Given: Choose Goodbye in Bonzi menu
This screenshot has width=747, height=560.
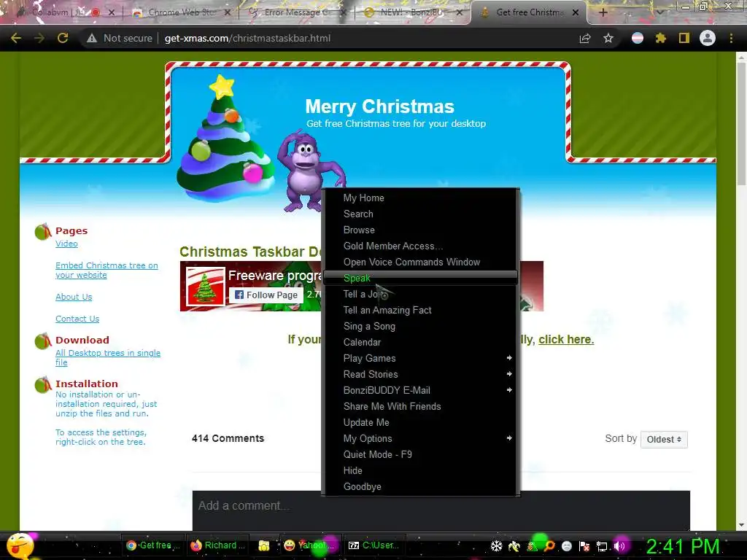Looking at the screenshot, I should pos(421,486).
